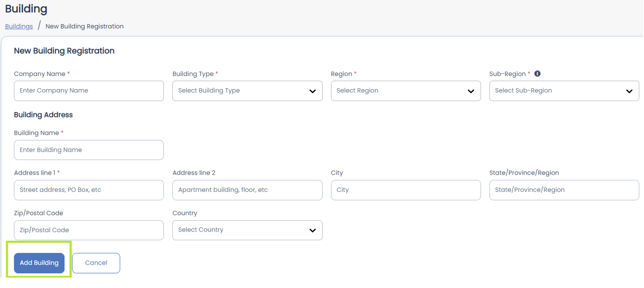644x288 pixels.
Task: Click the State/Province/Region input
Action: [x=564, y=190]
